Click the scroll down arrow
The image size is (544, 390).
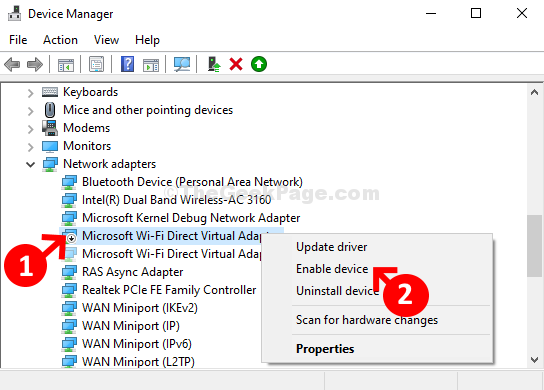[534, 360]
